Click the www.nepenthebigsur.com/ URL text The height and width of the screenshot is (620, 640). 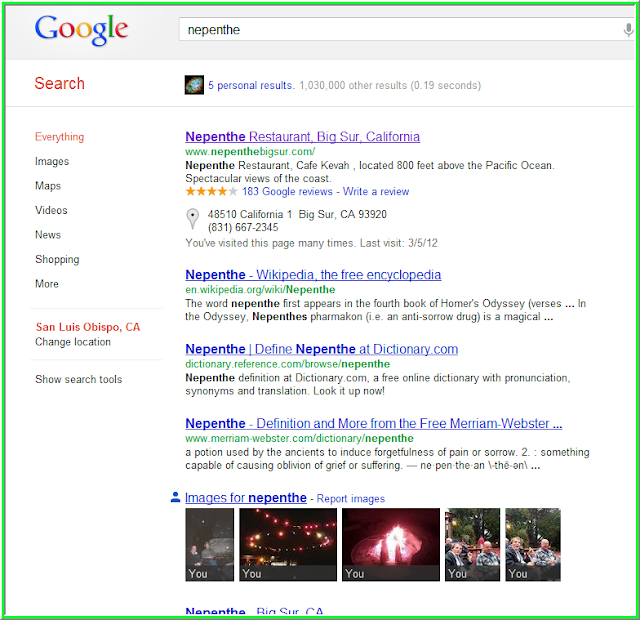(250, 151)
